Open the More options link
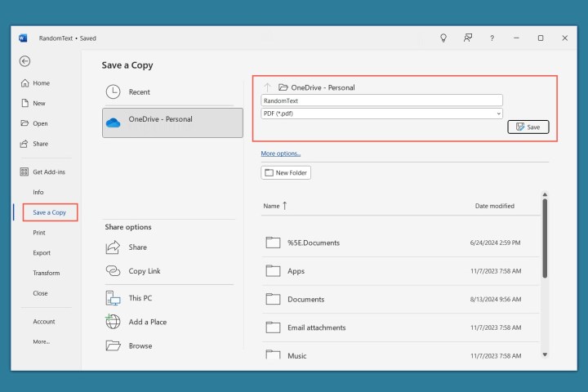 tap(281, 154)
